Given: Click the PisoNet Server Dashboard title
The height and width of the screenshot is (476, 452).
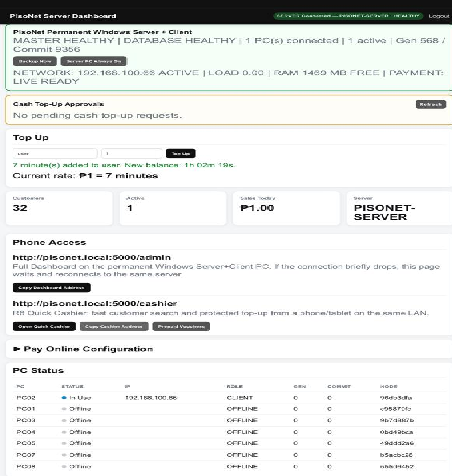Looking at the screenshot, I should [63, 16].
